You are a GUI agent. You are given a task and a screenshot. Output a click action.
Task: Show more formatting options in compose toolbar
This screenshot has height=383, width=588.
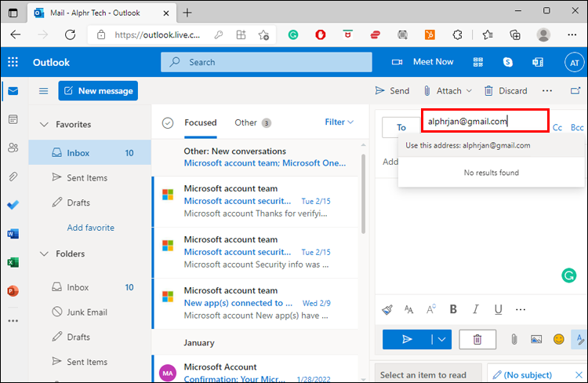point(521,309)
